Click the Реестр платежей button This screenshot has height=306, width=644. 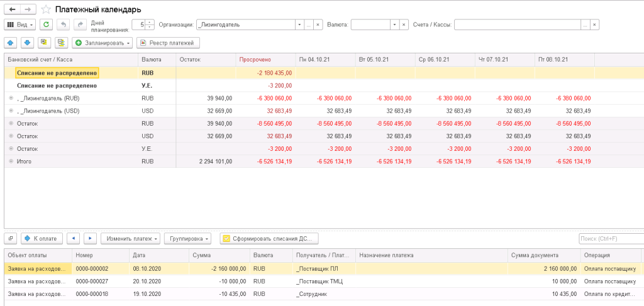[x=169, y=43]
